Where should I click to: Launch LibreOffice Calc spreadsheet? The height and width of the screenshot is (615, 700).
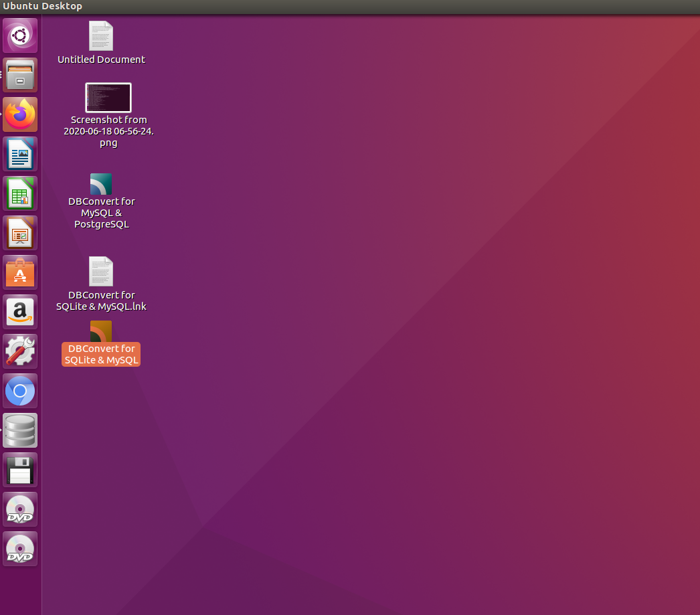point(20,193)
